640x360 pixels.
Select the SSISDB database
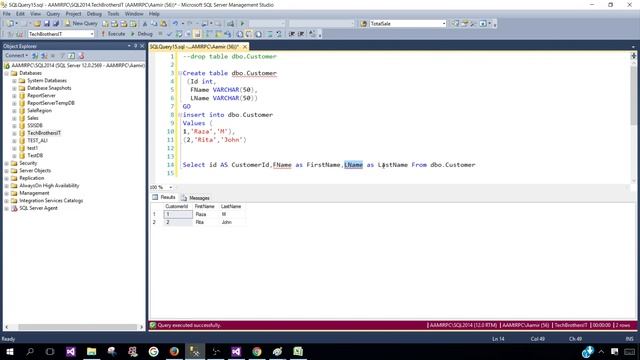(x=35, y=126)
